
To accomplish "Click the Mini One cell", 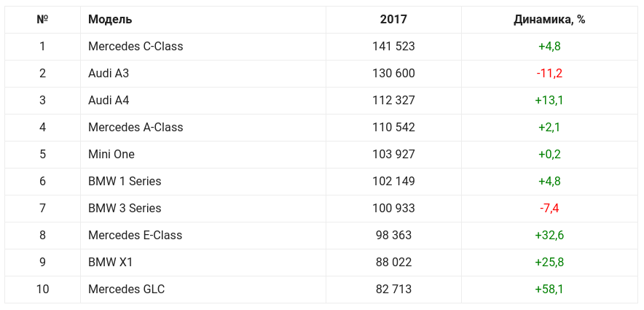I will point(111,155).
